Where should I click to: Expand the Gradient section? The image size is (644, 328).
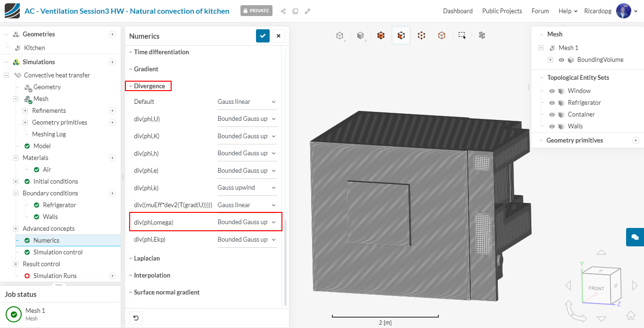pyautogui.click(x=143, y=69)
